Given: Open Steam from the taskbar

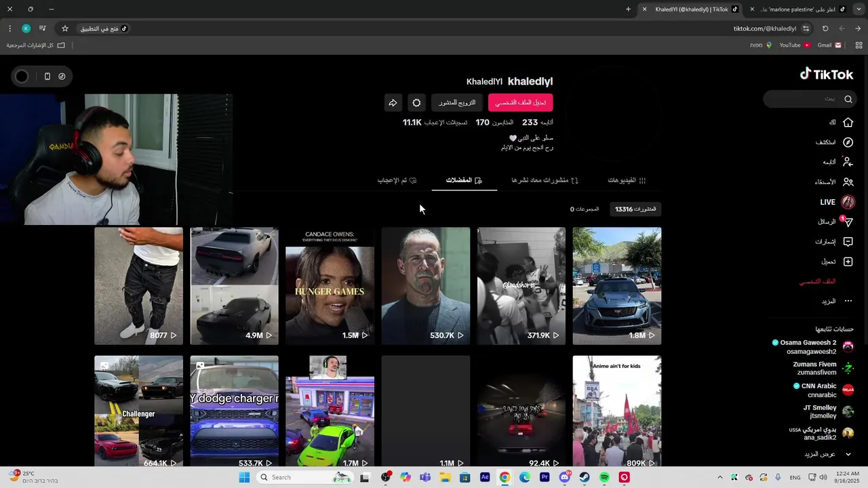Looking at the screenshot, I should pos(584,477).
